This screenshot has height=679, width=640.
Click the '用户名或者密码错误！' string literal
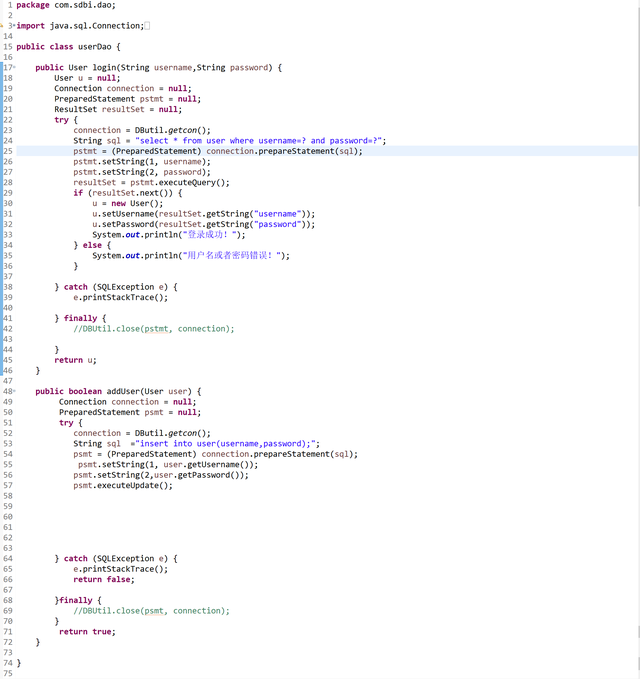pos(232,255)
